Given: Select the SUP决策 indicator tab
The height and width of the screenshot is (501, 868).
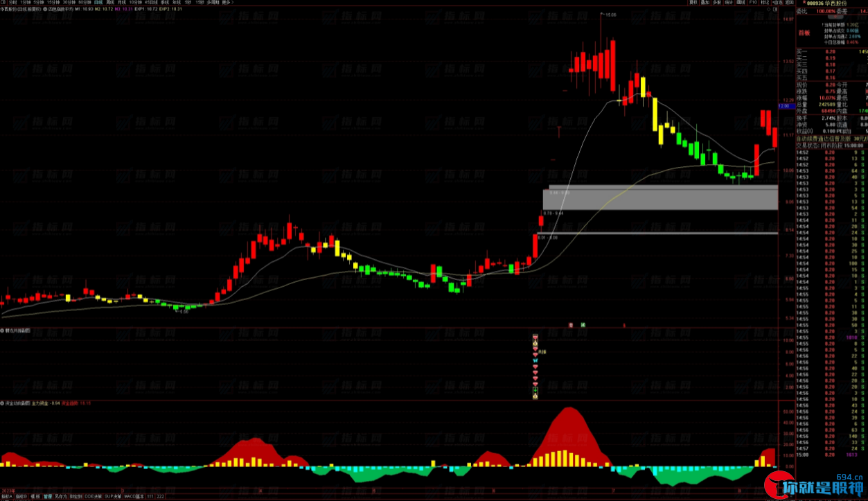Looking at the screenshot, I should pyautogui.click(x=113, y=497).
